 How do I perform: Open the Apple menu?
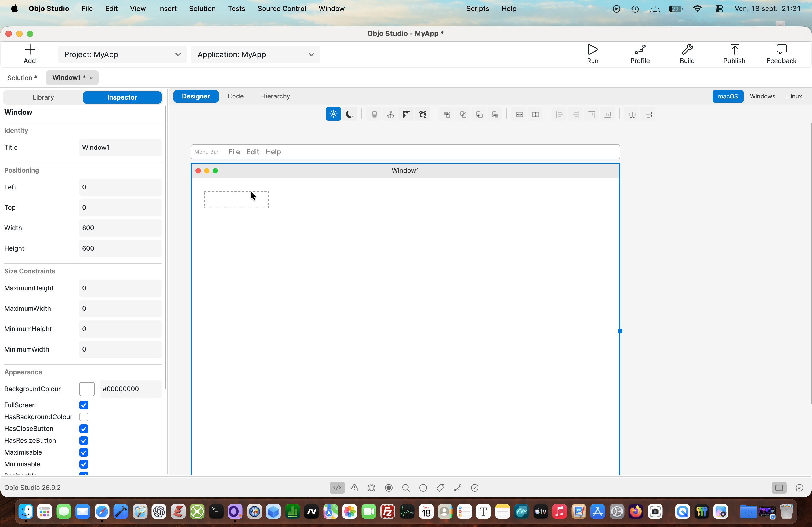pyautogui.click(x=14, y=9)
